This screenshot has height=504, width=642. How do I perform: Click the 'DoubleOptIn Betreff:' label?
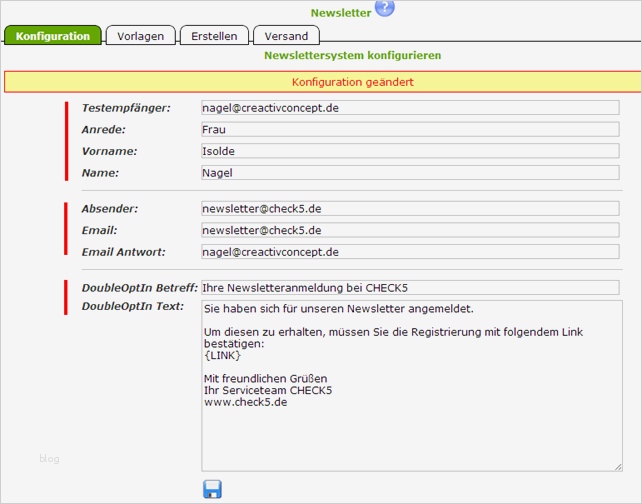click(x=140, y=288)
